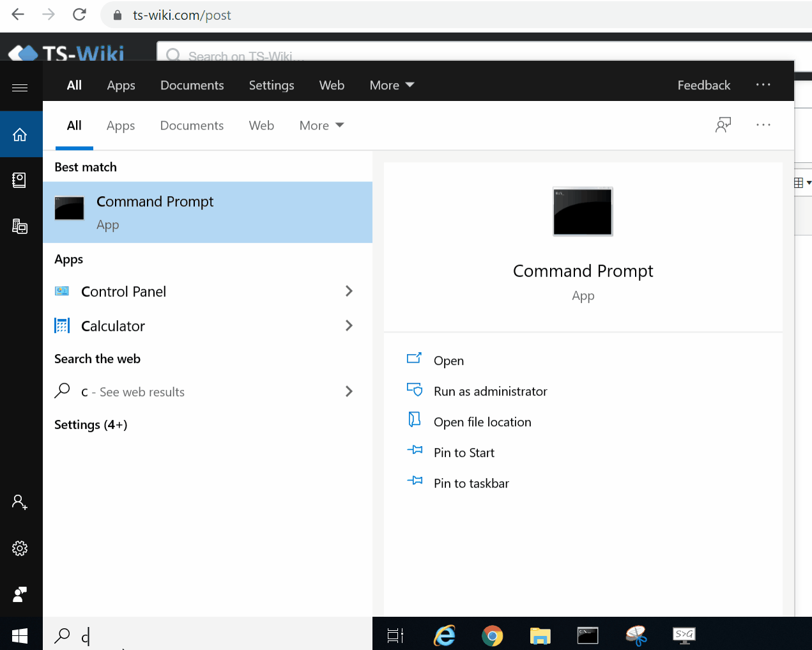812x650 pixels.
Task: Click the settings gear in left sidebar
Action: coord(20,548)
